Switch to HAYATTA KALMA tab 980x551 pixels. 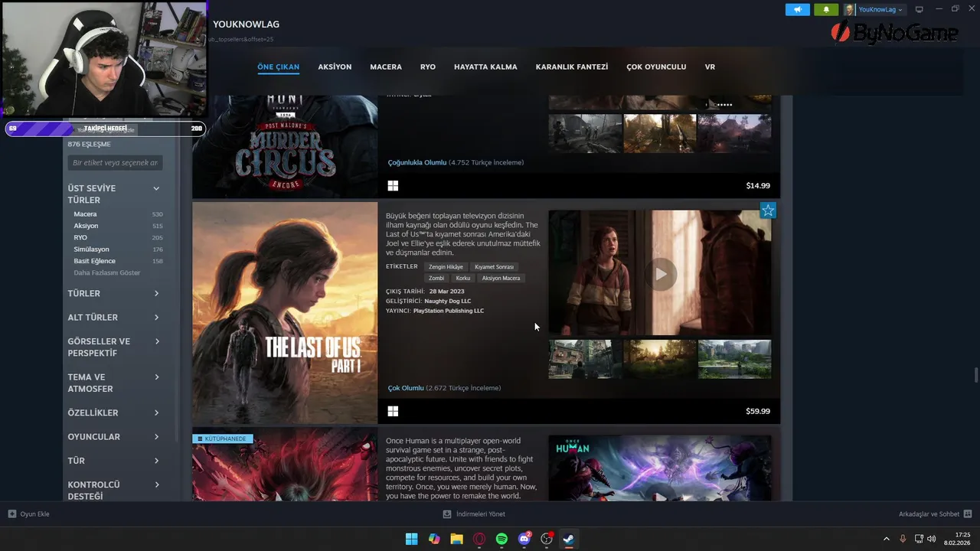[485, 67]
